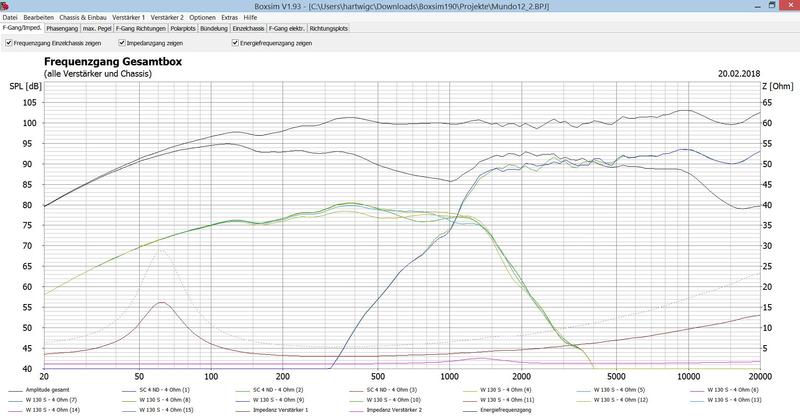Open the Verstärker 1 menu

(x=129, y=17)
